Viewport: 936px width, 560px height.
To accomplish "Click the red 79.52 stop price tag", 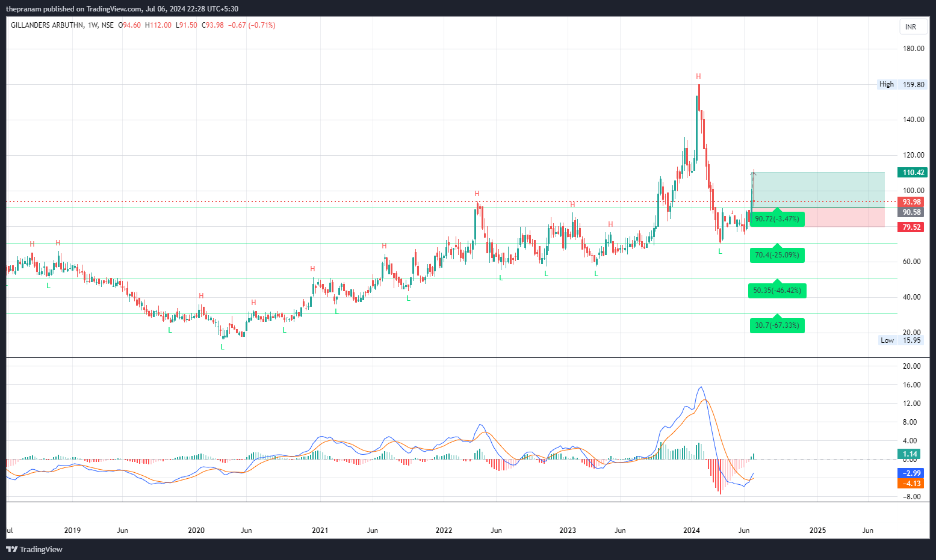I will 911,227.
